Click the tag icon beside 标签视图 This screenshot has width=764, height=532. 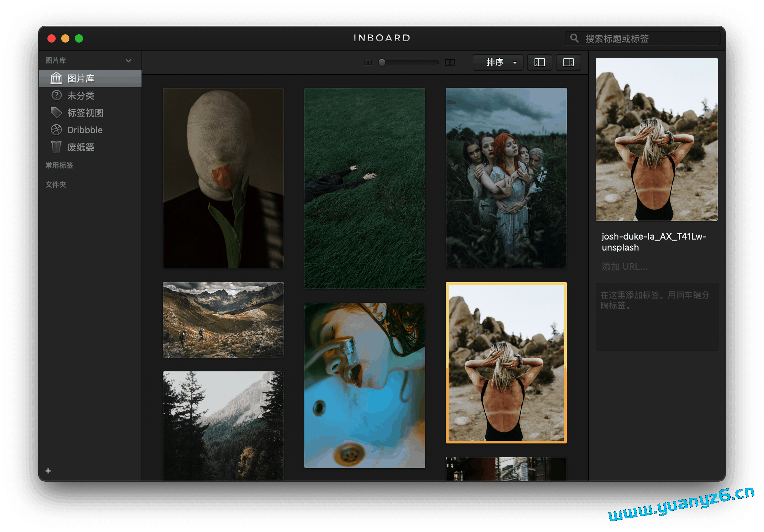pyautogui.click(x=56, y=112)
